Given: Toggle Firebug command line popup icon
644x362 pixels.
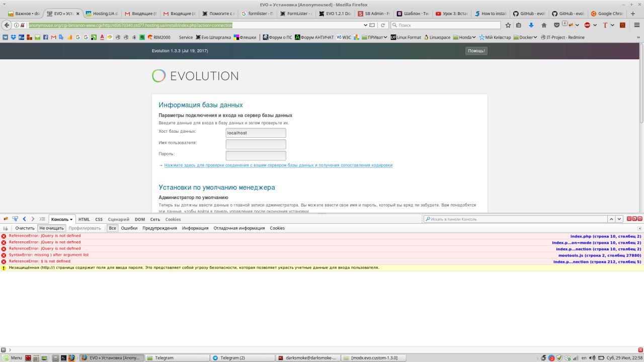Looking at the screenshot, I should (x=42, y=219).
